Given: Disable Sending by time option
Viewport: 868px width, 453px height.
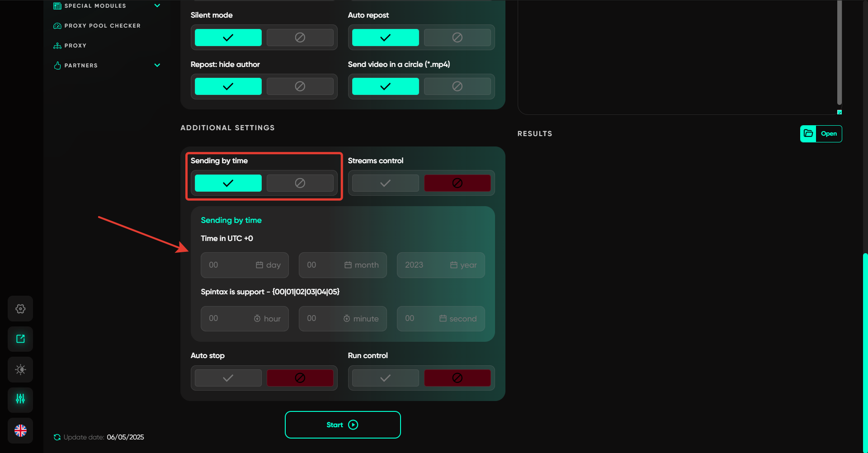Looking at the screenshot, I should point(300,183).
